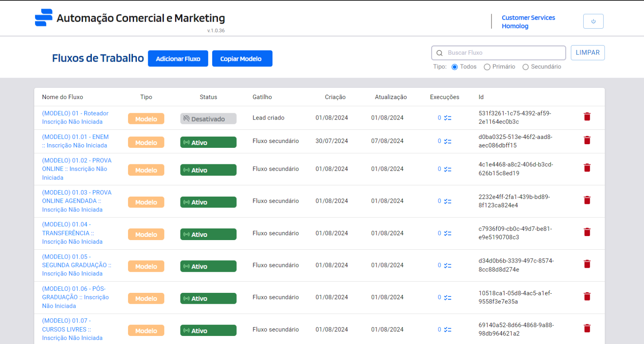Click the power logout icon button
Image resolution: width=644 pixels, height=344 pixels.
point(593,21)
